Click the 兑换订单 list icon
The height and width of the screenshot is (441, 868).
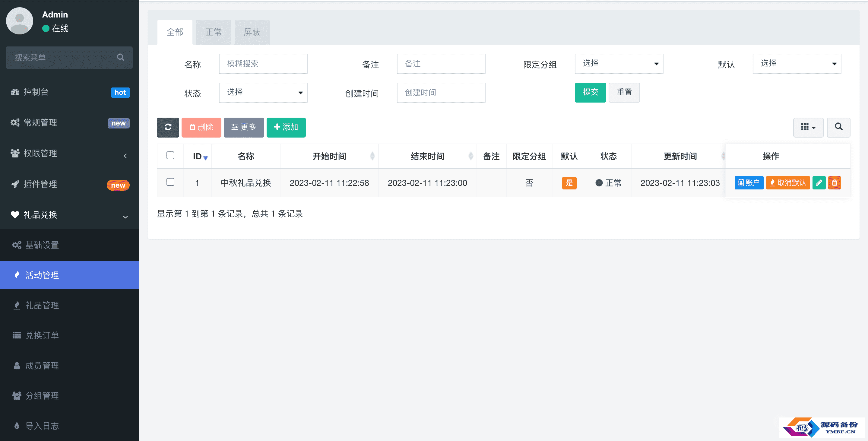coord(17,335)
